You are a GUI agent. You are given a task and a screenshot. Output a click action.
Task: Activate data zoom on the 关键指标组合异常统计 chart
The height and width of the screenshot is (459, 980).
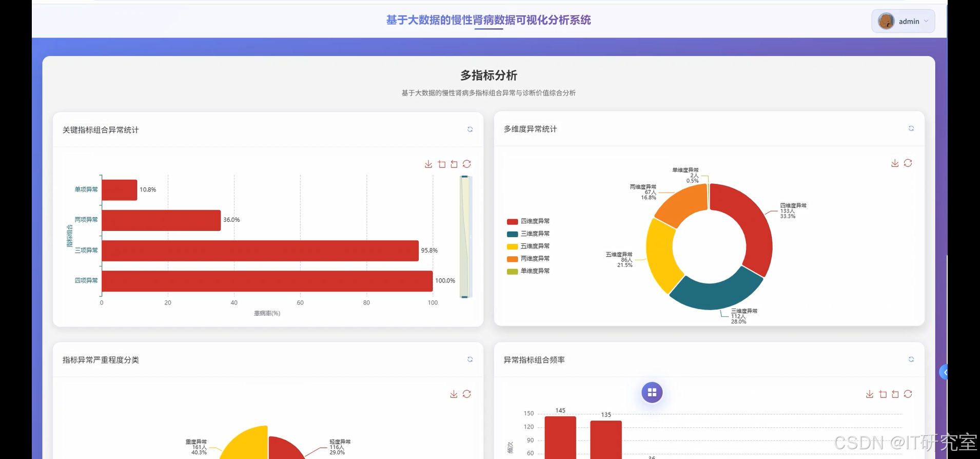click(442, 164)
